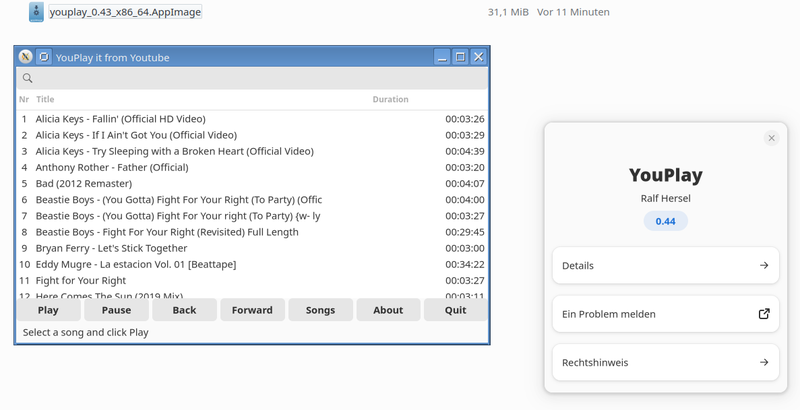The width and height of the screenshot is (800, 410).
Task: Close the YouPlay window
Action: click(478, 57)
